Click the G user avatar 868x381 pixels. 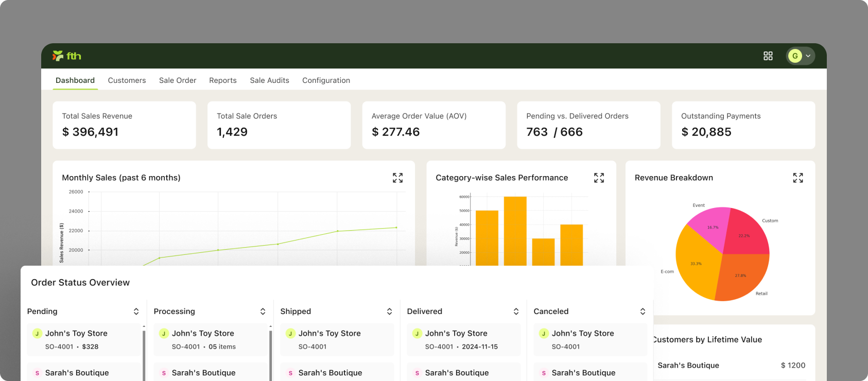click(x=795, y=56)
